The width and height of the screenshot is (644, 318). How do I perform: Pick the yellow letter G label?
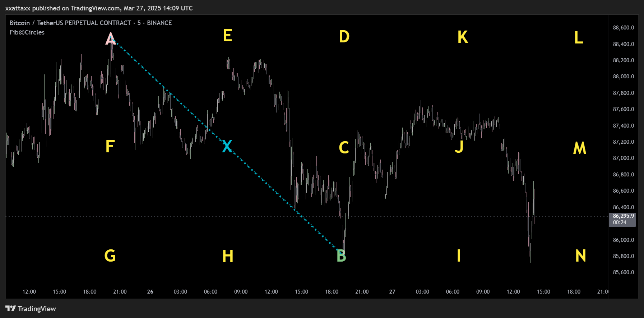coord(110,256)
